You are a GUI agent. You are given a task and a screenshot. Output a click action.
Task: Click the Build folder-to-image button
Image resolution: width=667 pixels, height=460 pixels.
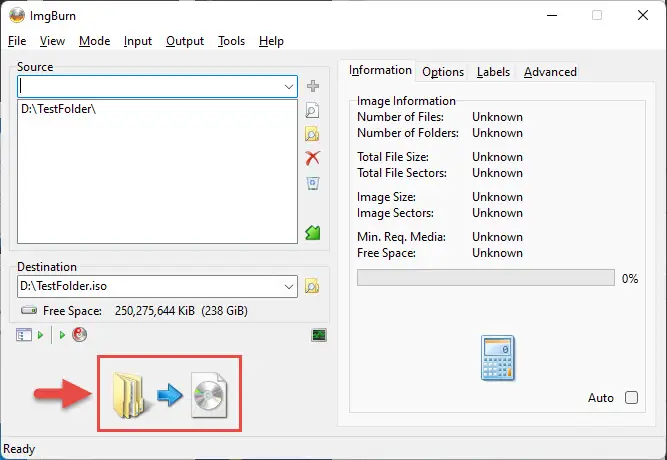click(x=169, y=394)
